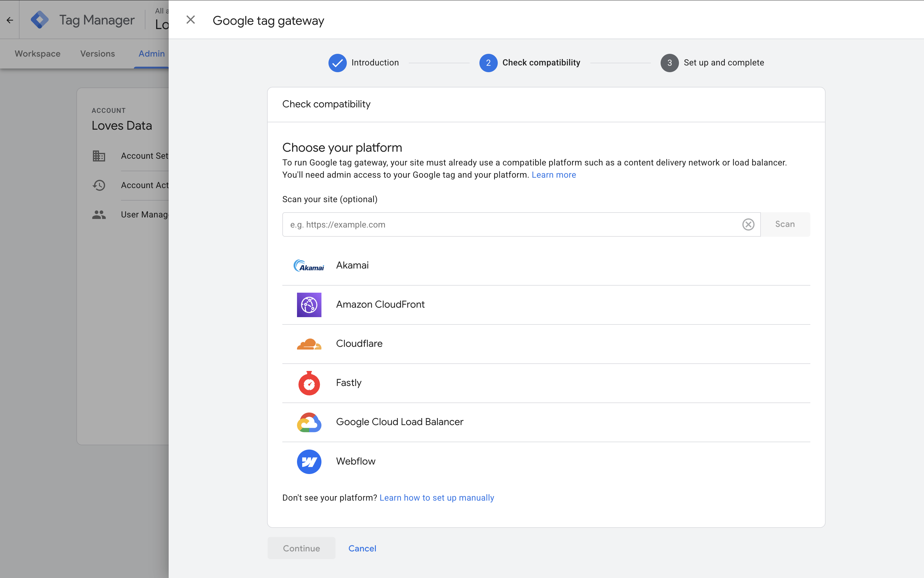Image resolution: width=924 pixels, height=578 pixels.
Task: Click step 3 Set up and complete
Action: [712, 63]
